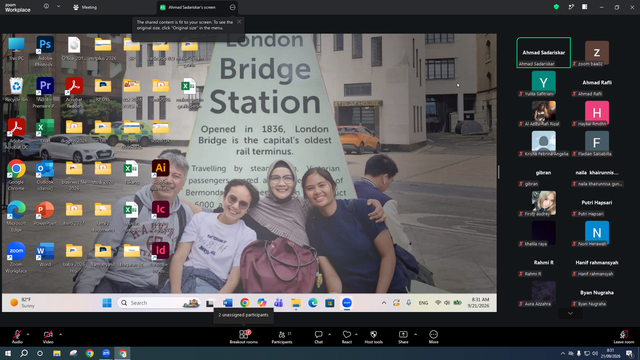Screen dimensions: 640x360
Task: Select gibran's participant tile
Action: (544, 173)
